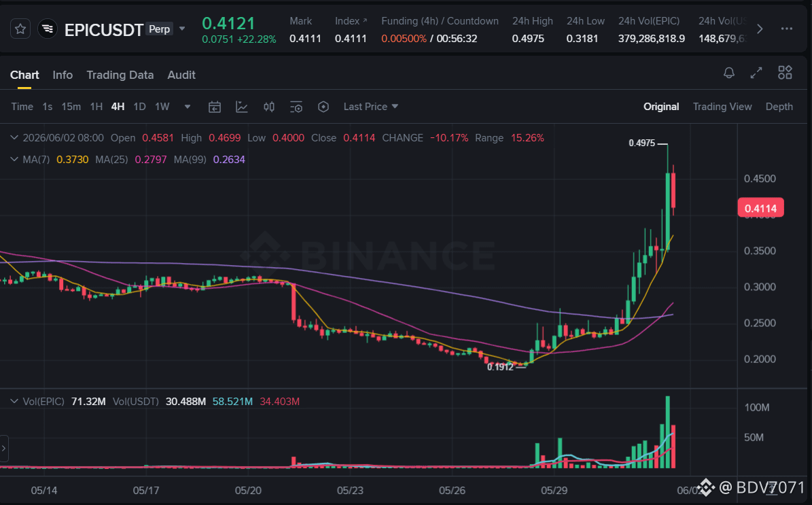
Task: Click the MA(99) value 0.2634
Action: point(229,160)
